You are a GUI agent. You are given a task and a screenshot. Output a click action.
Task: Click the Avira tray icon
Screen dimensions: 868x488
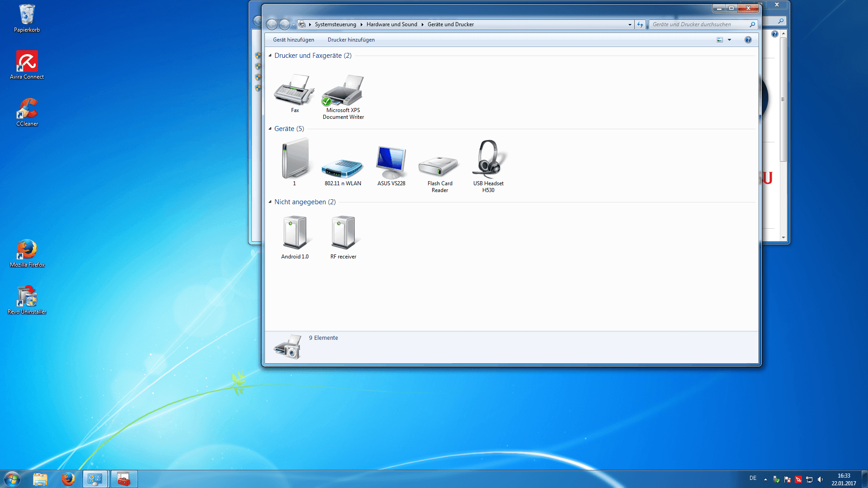point(798,479)
